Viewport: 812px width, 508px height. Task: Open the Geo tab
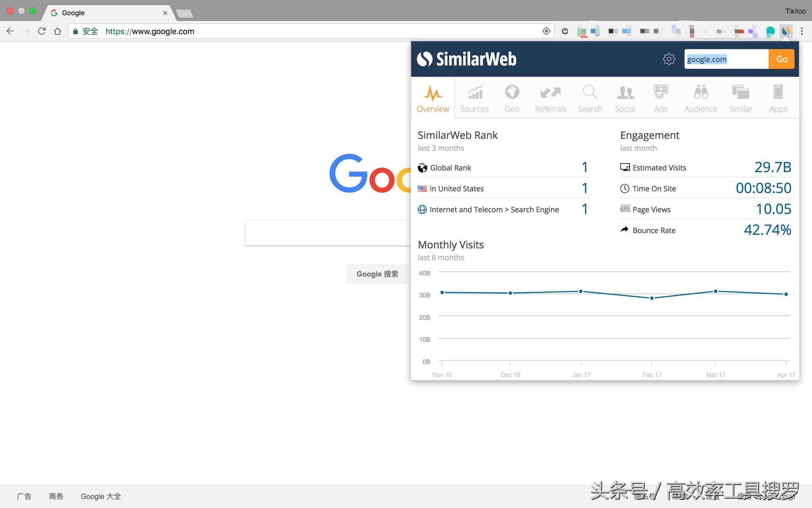pos(512,98)
